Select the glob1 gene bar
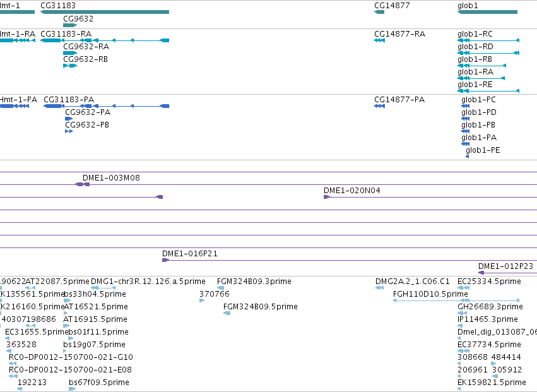 (487, 12)
